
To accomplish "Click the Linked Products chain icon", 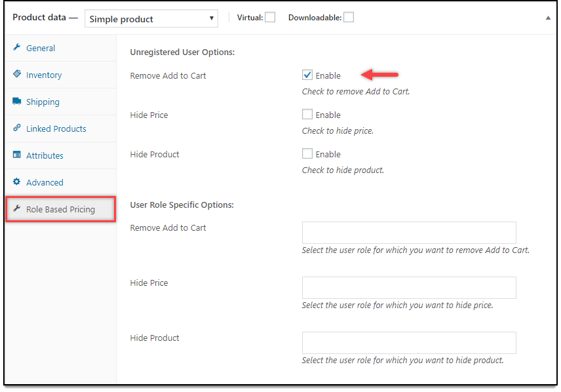I will [x=17, y=128].
